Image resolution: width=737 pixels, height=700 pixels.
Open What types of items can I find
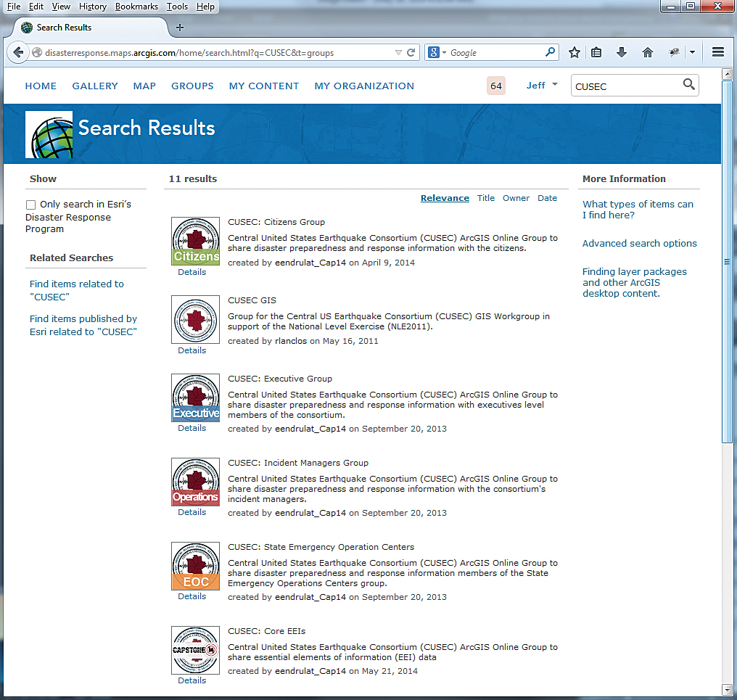pos(638,209)
